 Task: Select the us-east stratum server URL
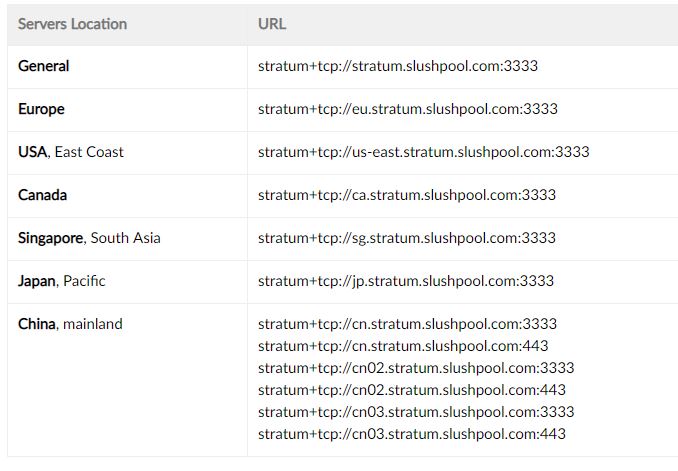click(424, 152)
